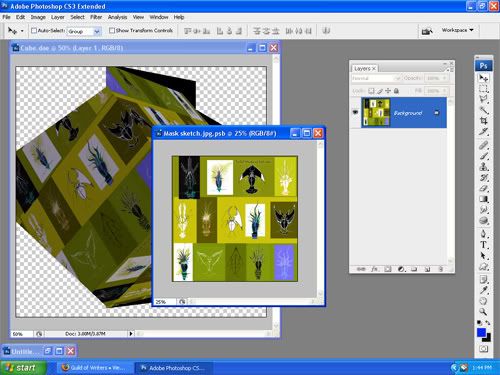Image resolution: width=500 pixels, height=375 pixels.
Task: Select the Rectangular Marquee tool
Action: click(x=483, y=89)
